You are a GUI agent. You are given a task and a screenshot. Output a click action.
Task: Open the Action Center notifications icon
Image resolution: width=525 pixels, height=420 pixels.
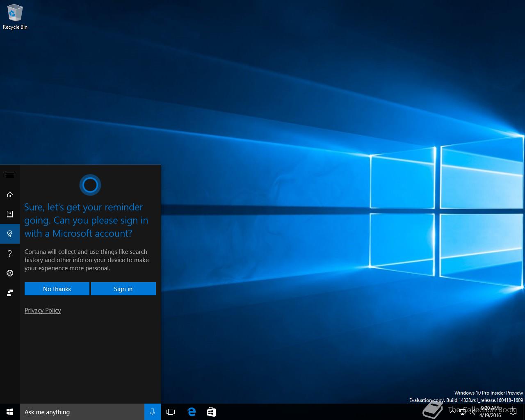coord(513,412)
